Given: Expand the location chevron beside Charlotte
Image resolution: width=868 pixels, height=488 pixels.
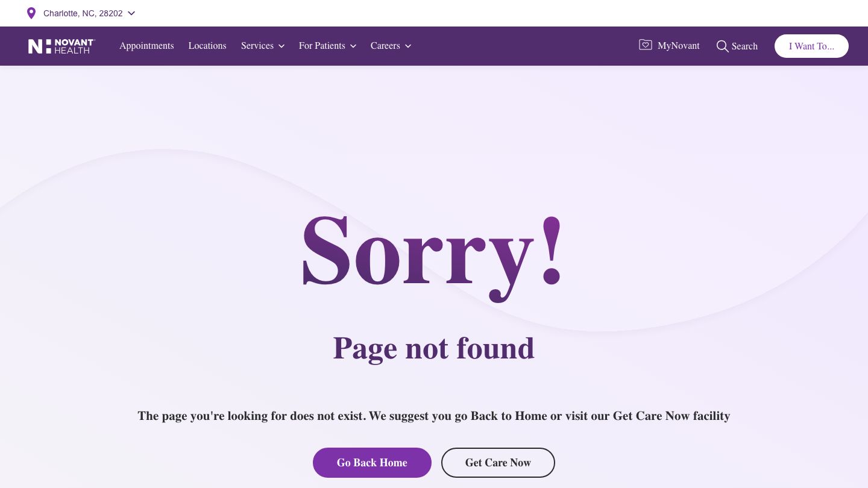Looking at the screenshot, I should [x=131, y=13].
